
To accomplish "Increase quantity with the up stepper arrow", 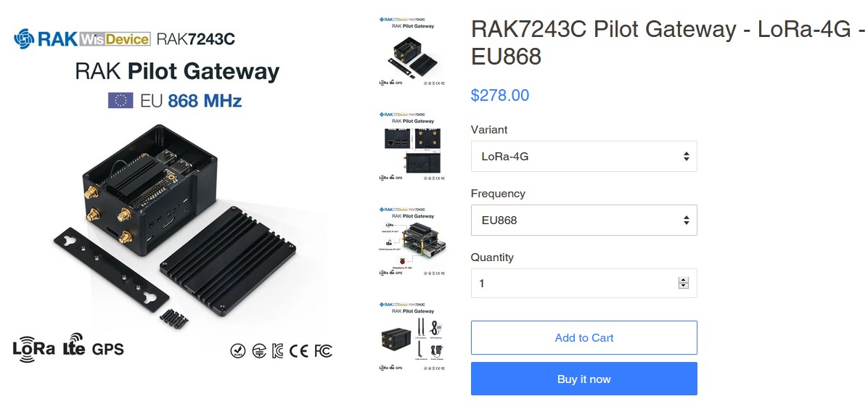I will tap(684, 280).
